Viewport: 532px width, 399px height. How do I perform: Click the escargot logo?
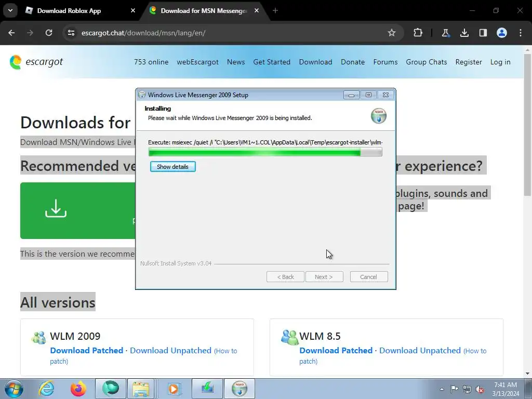click(36, 62)
